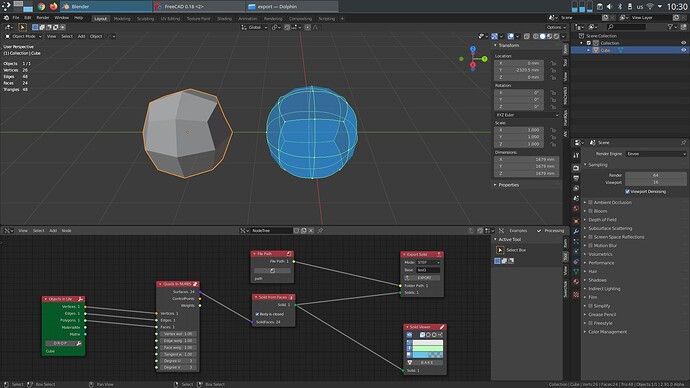Toggle Body is closed checkbox in node
The height and width of the screenshot is (388, 690).
tap(257, 314)
